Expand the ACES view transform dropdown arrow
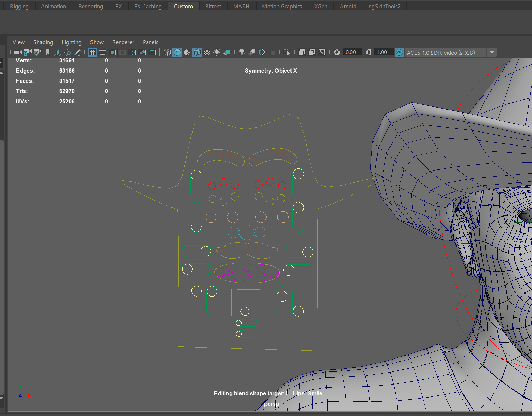This screenshot has height=416, width=532. click(x=492, y=52)
